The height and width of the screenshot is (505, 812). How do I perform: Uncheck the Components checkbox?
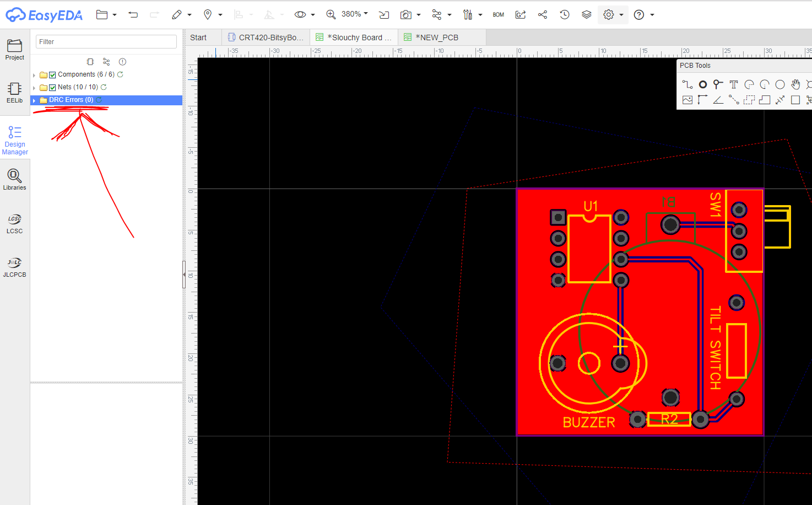(52, 75)
